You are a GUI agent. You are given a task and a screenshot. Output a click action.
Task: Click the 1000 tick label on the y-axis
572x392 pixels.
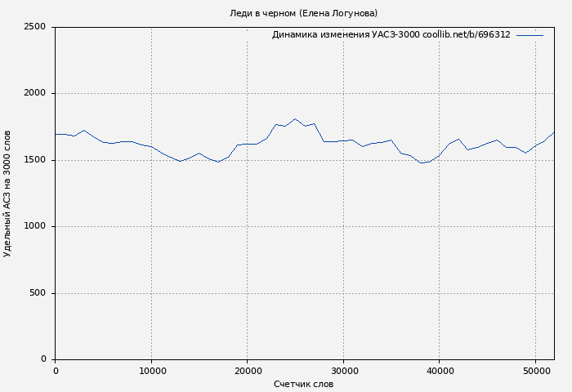[x=34, y=227]
